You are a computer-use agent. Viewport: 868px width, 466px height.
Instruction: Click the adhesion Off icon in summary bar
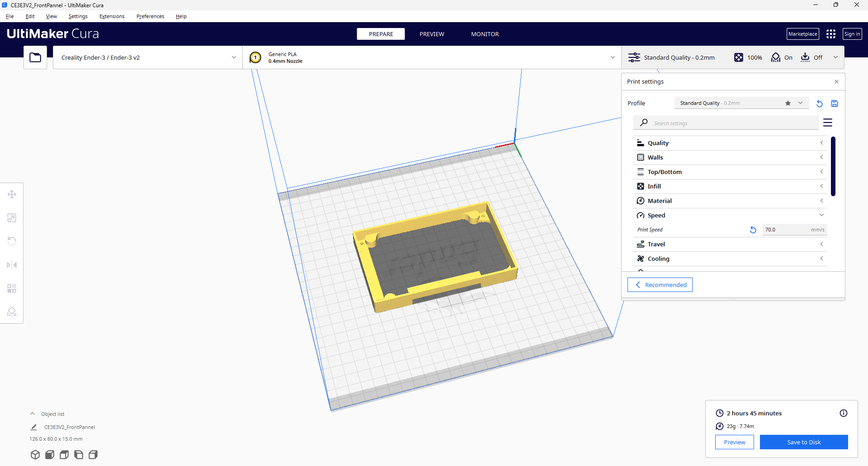point(805,57)
